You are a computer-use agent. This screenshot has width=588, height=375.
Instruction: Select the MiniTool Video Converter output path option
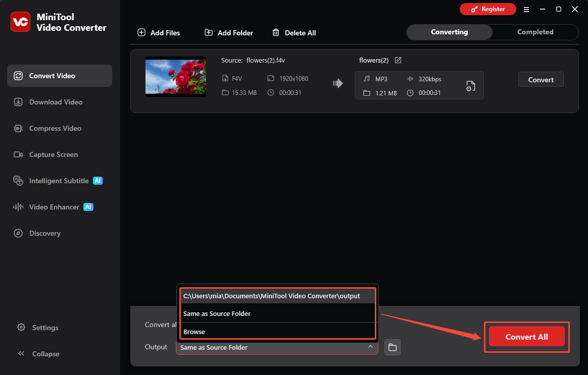277,296
